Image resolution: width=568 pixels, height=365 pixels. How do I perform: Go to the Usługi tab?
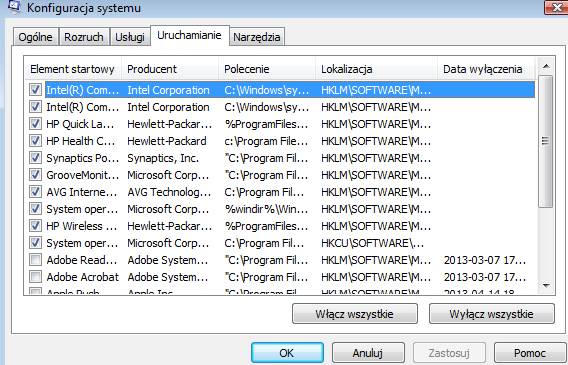click(130, 37)
